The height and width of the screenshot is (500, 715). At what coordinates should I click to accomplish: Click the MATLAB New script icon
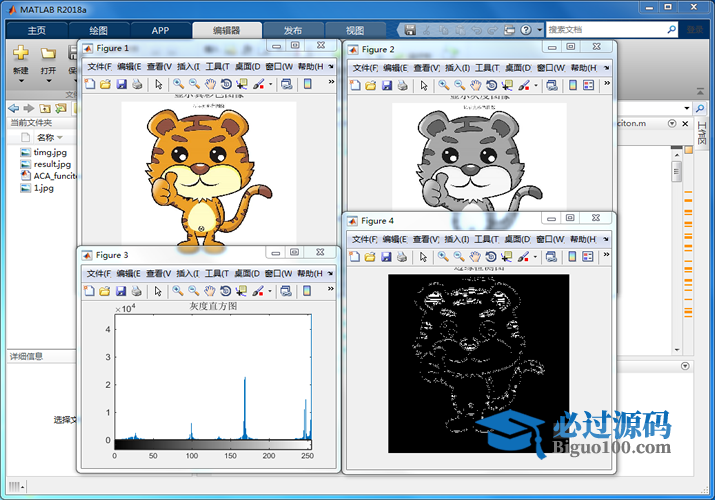(21, 53)
